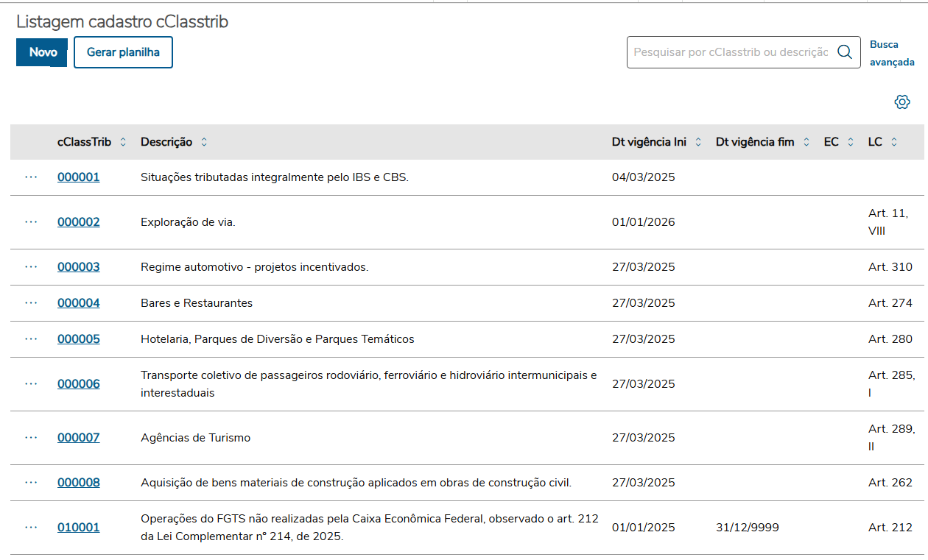Sort by LC column
The image size is (928, 560).
(894, 142)
